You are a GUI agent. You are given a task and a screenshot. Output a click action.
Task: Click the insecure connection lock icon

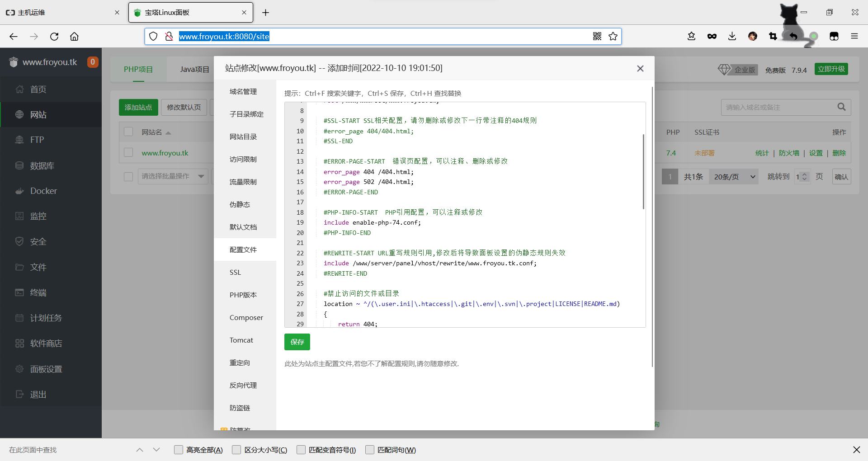pos(169,37)
